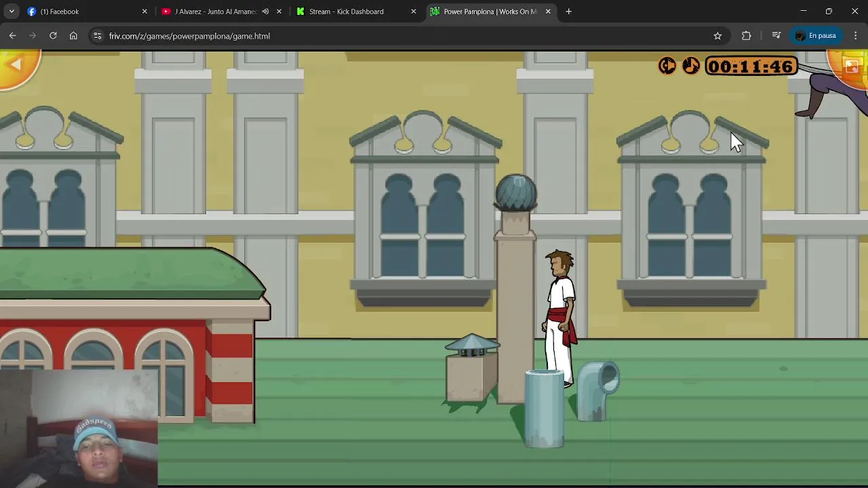Bookmark this page with star icon
The image size is (868, 488).
point(717,36)
